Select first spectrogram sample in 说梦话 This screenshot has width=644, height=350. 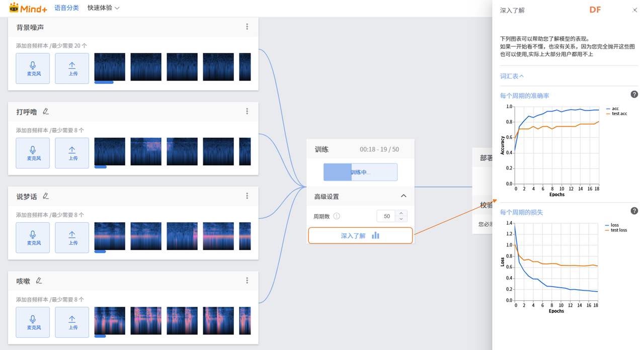click(110, 236)
